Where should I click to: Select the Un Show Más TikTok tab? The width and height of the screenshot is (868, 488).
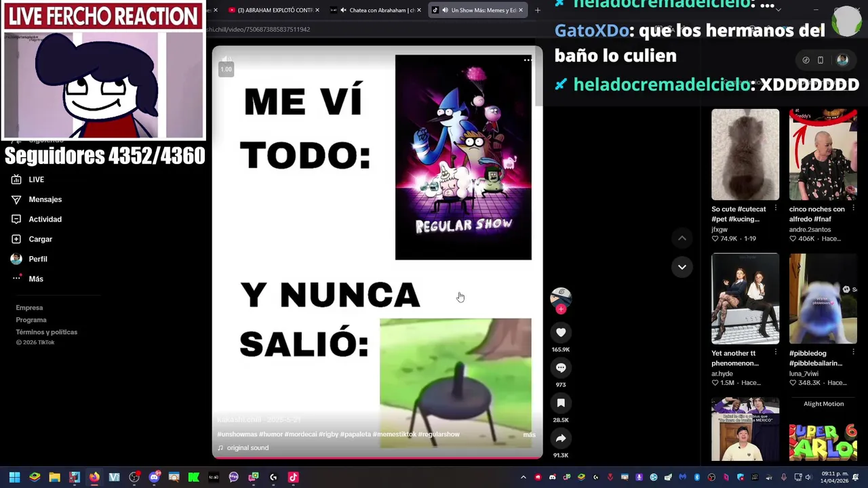tap(478, 10)
